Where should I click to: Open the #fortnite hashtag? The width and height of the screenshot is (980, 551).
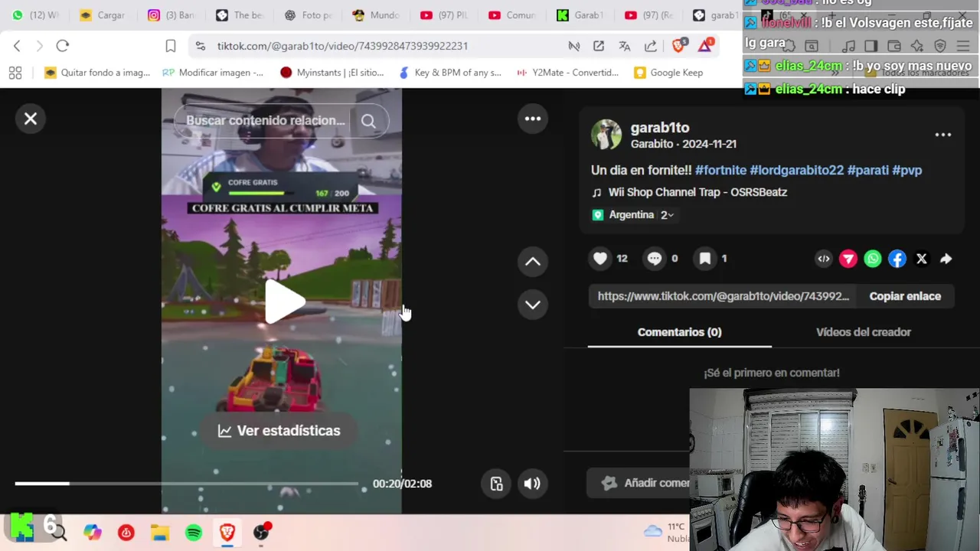point(720,170)
